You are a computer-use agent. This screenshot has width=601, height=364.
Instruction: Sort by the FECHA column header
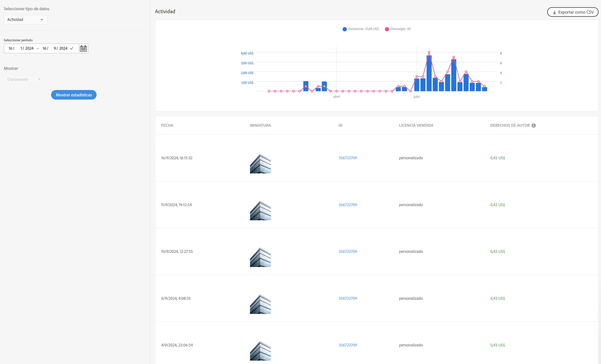(167, 125)
